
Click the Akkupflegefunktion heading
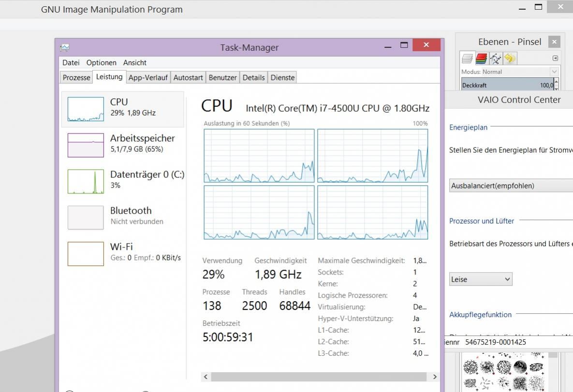[480, 315]
